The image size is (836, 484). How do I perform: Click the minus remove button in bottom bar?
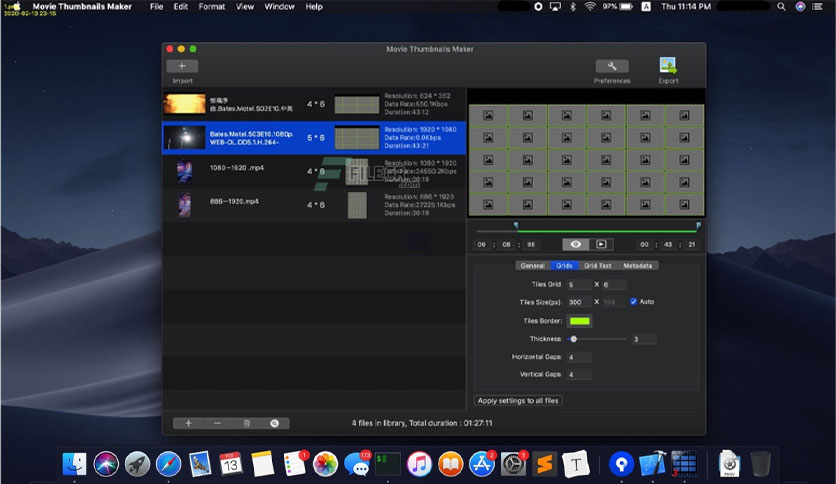pyautogui.click(x=217, y=423)
